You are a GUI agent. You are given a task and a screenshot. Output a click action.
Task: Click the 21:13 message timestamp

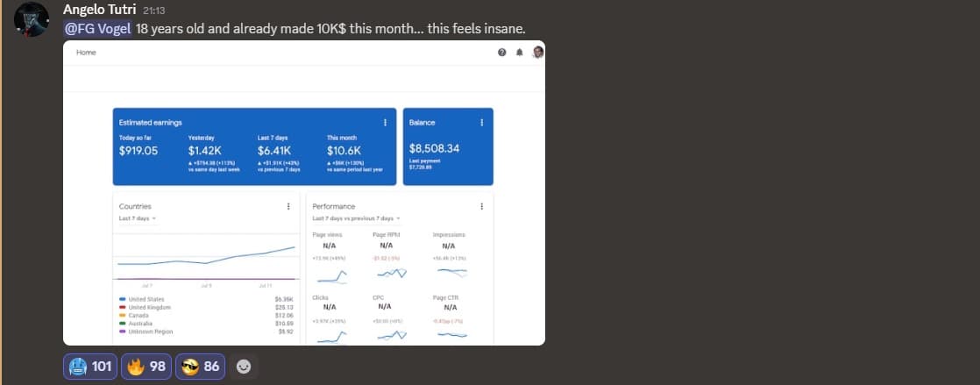pyautogui.click(x=153, y=11)
